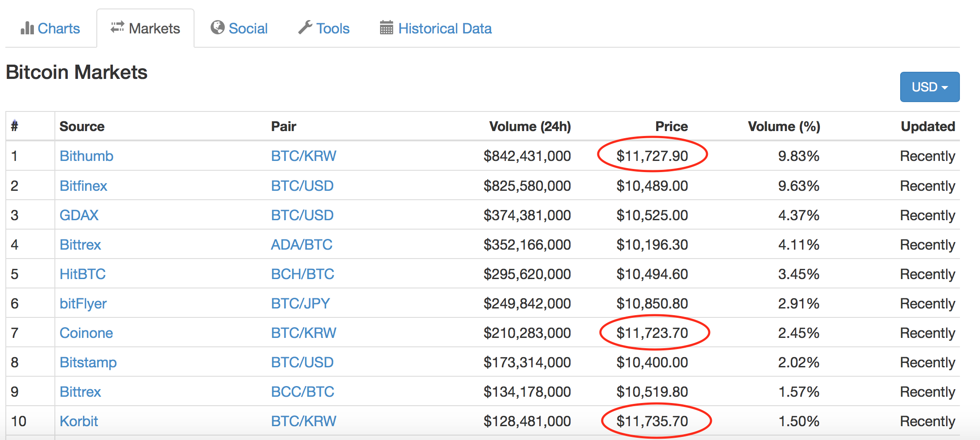Click the Bitstamp source link
The height and width of the screenshot is (440, 980).
pyautogui.click(x=88, y=362)
